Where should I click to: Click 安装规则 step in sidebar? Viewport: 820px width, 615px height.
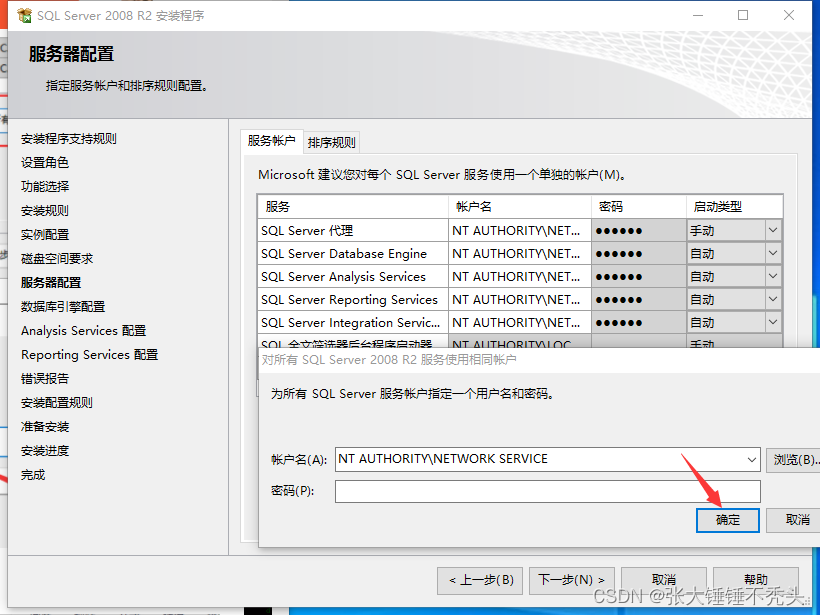click(x=45, y=211)
